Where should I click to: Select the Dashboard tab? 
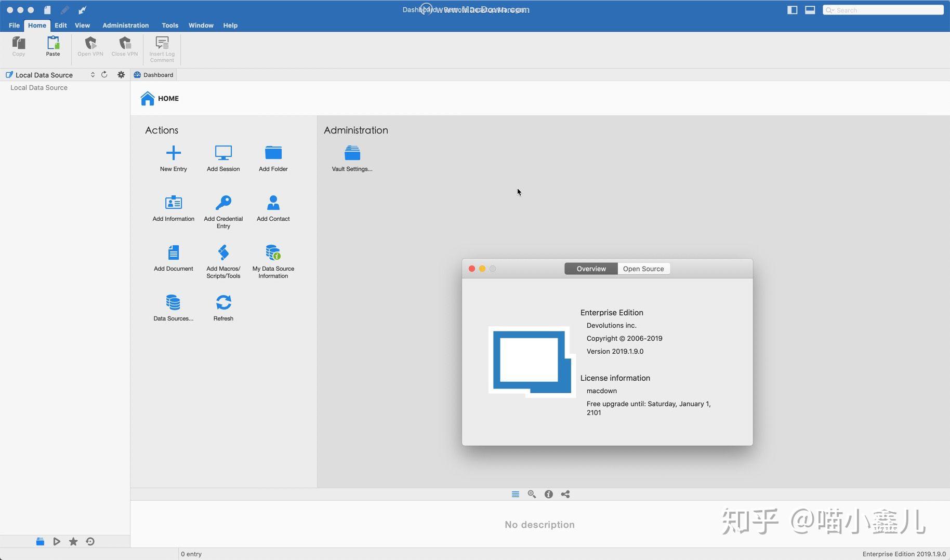[153, 75]
